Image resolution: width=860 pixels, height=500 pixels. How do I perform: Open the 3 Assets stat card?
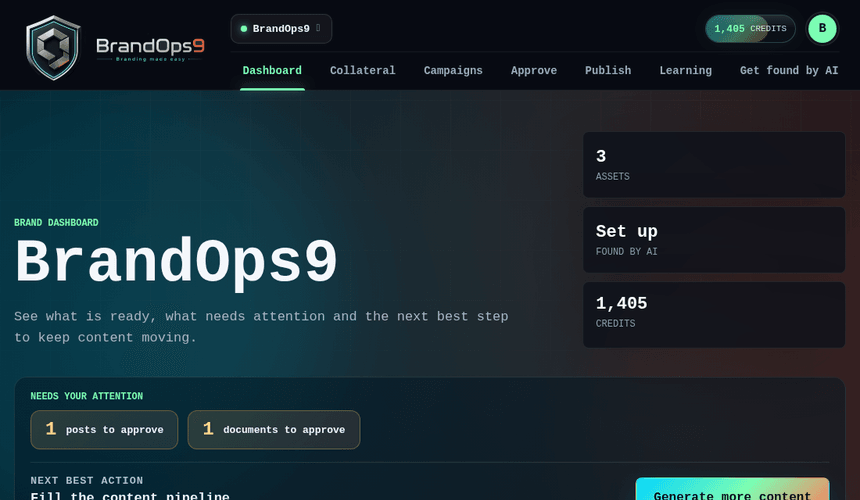714,164
